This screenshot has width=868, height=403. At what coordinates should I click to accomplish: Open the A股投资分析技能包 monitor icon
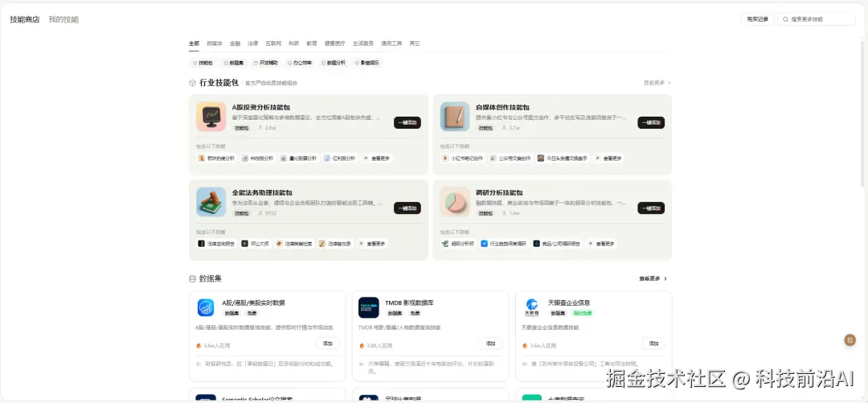[211, 117]
